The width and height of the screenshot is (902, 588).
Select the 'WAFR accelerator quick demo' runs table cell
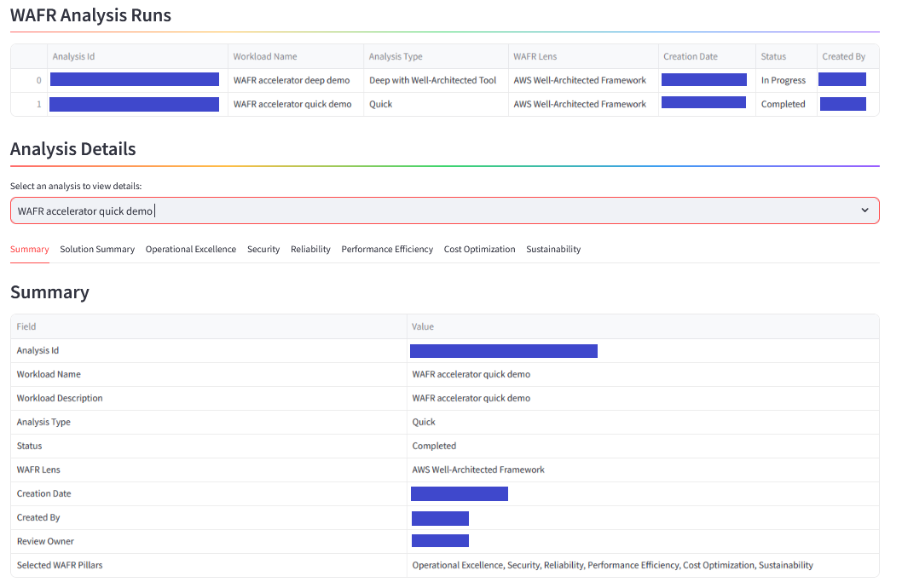click(x=296, y=104)
